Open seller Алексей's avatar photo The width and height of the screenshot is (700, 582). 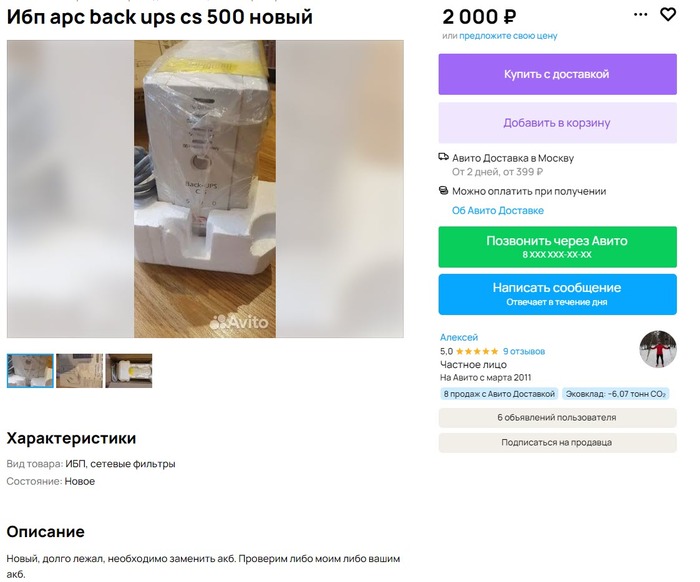pos(658,349)
